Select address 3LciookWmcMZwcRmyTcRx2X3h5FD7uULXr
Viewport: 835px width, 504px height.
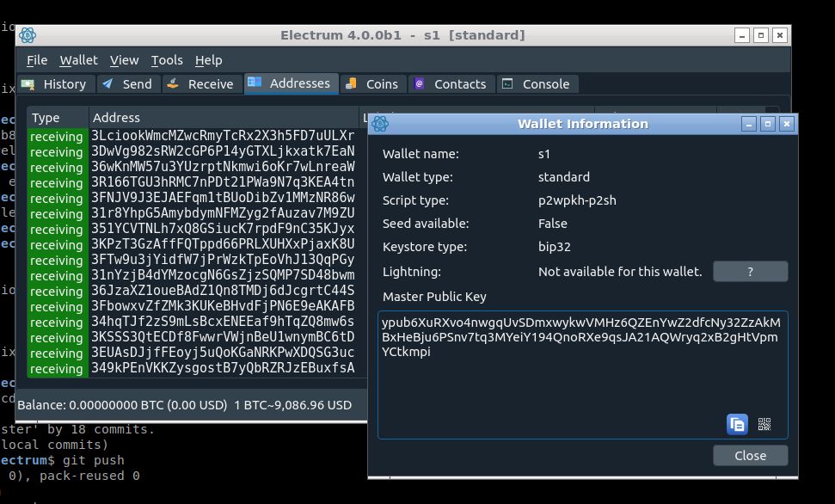coord(223,136)
